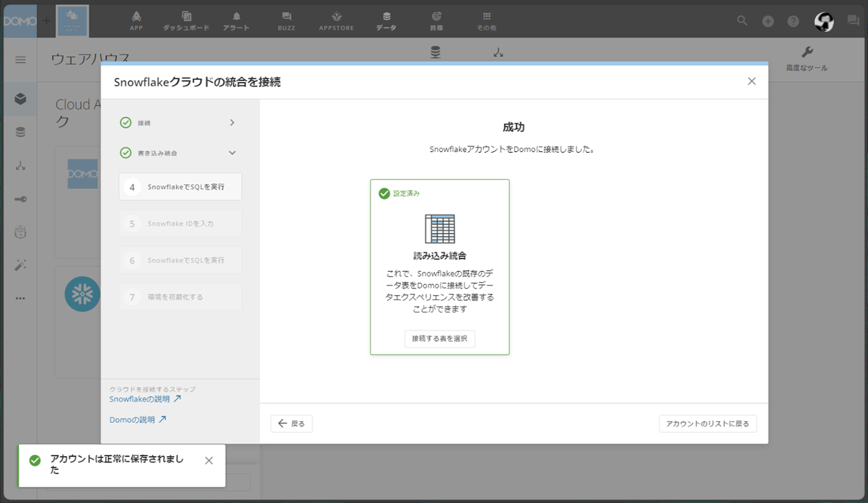Click the 成功 heading text

click(x=514, y=127)
